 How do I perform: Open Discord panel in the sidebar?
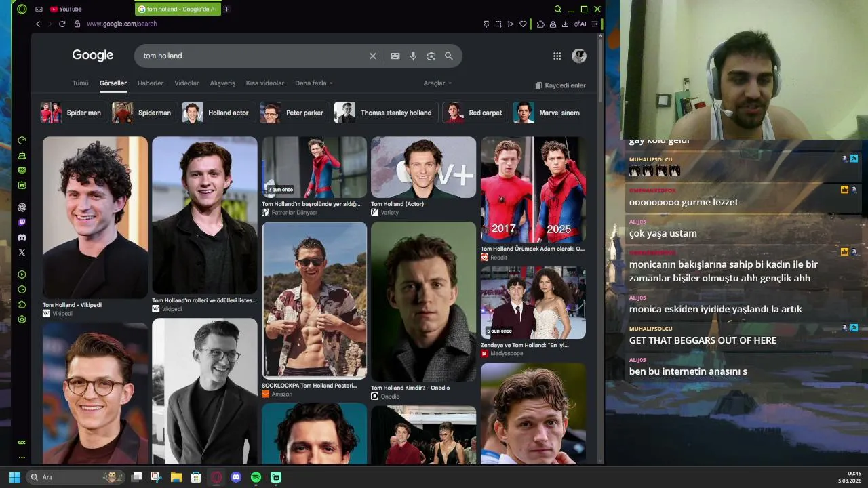click(22, 237)
